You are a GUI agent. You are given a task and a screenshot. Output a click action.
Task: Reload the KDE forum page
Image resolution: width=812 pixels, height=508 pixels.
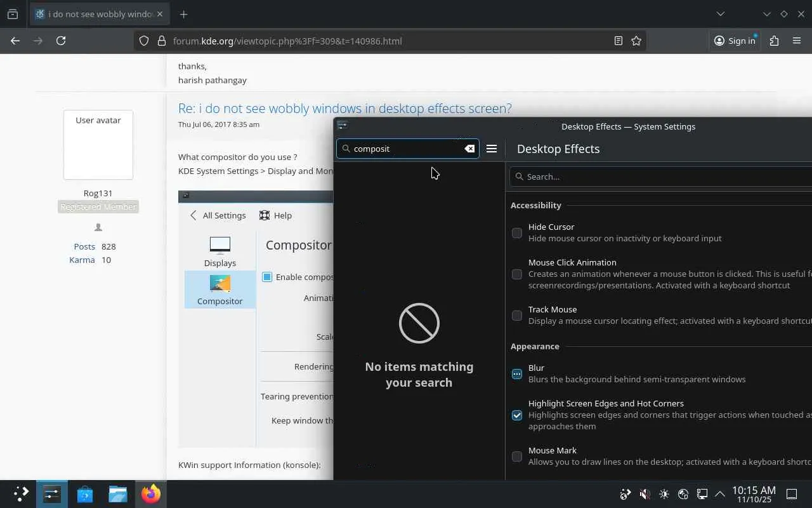(x=61, y=41)
